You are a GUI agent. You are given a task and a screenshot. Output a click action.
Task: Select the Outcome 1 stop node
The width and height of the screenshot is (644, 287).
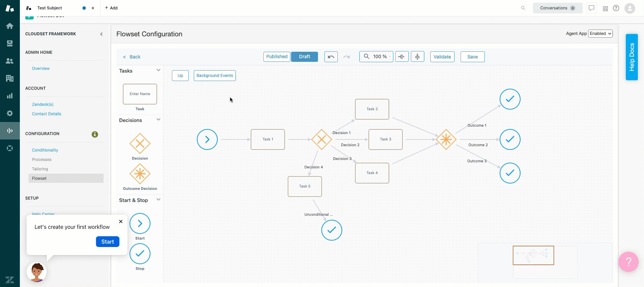(x=510, y=99)
